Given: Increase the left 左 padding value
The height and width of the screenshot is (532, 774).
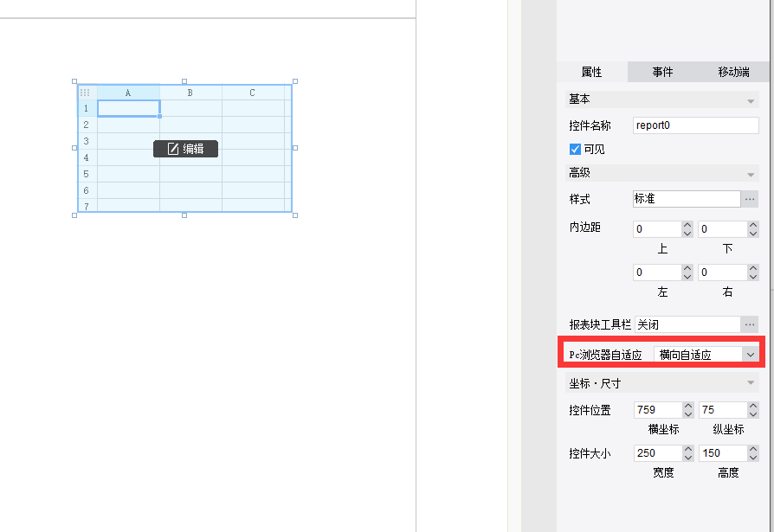Looking at the screenshot, I should [x=687, y=268].
